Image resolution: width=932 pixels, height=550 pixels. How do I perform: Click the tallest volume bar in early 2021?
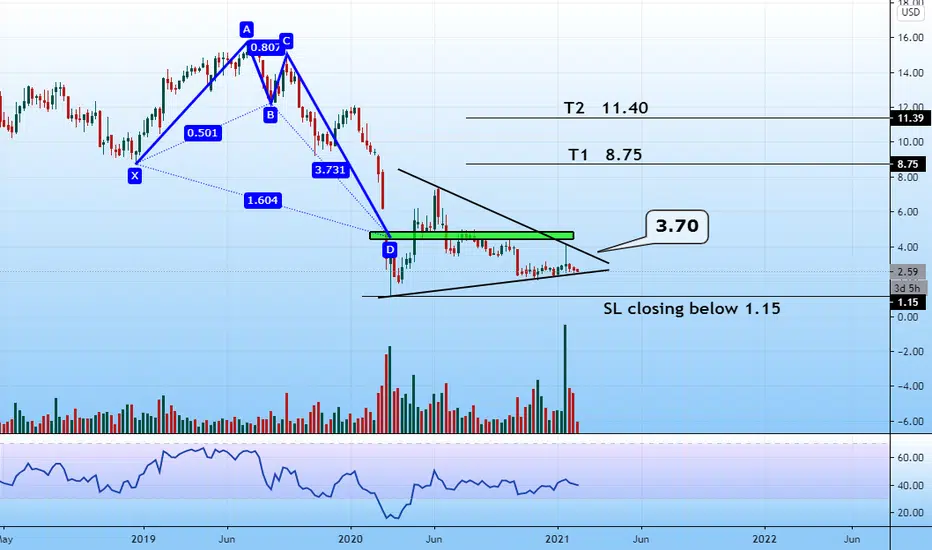coord(565,379)
